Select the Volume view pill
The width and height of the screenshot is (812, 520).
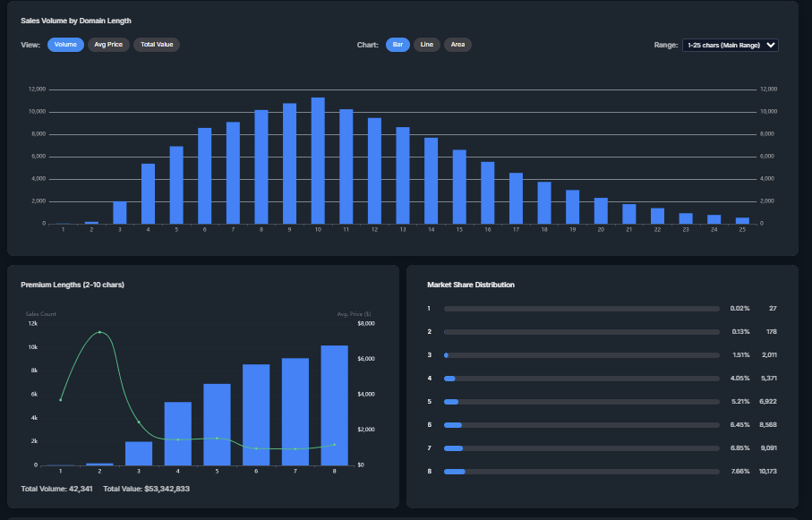tap(65, 45)
